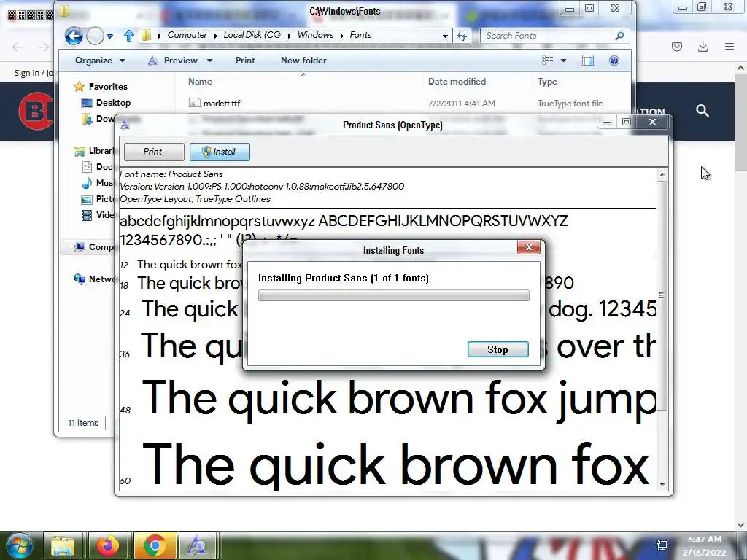The height and width of the screenshot is (560, 747).
Task: Refresh the Fonts folder view
Action: point(462,36)
